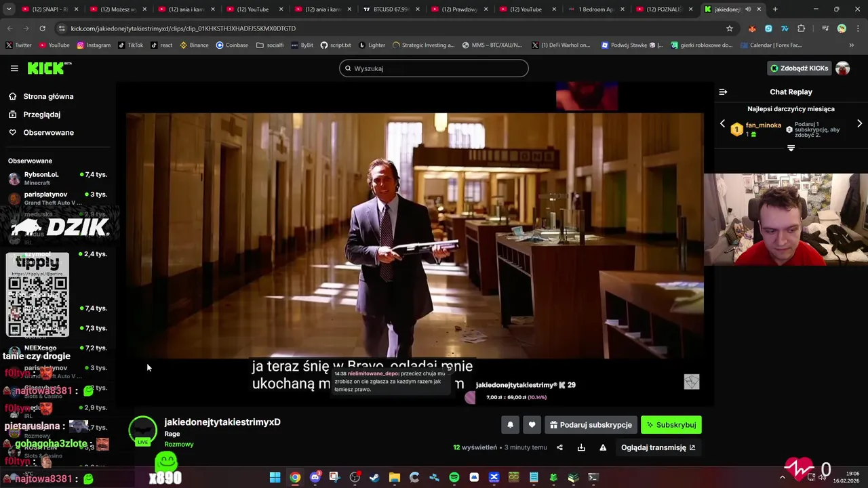
Task: Click the streamer avatar with LIVE badge
Action: tap(143, 431)
